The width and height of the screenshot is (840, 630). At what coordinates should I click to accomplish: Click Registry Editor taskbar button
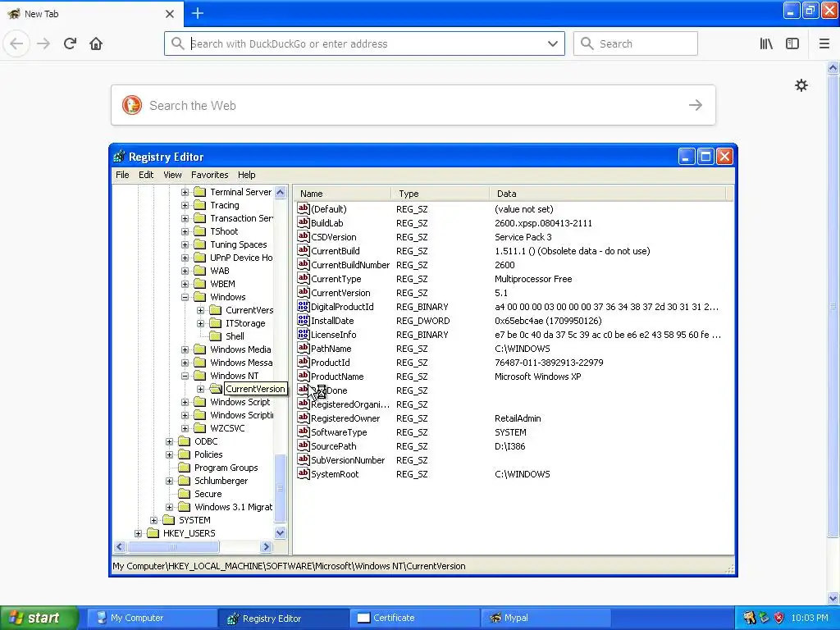tap(283, 618)
